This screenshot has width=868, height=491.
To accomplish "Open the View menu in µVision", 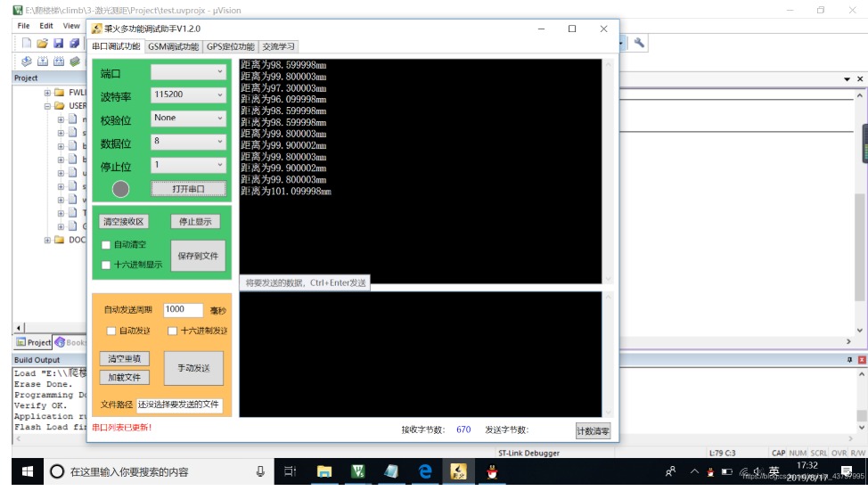I will 71,26.
